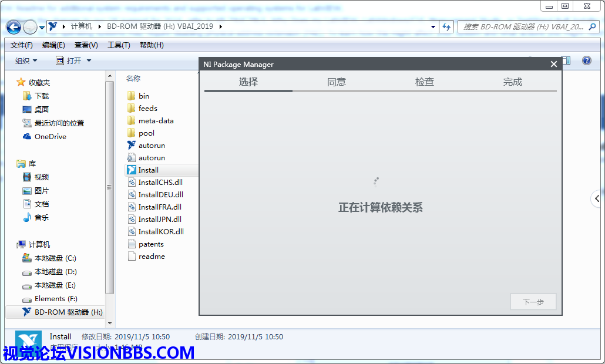Click the search magnifier icon
This screenshot has height=364, width=605.
click(593, 26)
